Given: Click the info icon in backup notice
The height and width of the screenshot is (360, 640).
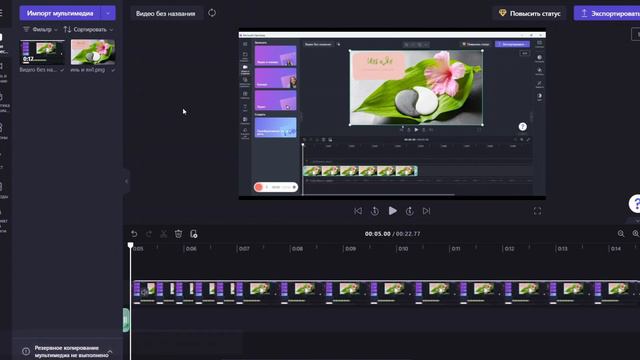Looking at the screenshot, I should [26, 351].
